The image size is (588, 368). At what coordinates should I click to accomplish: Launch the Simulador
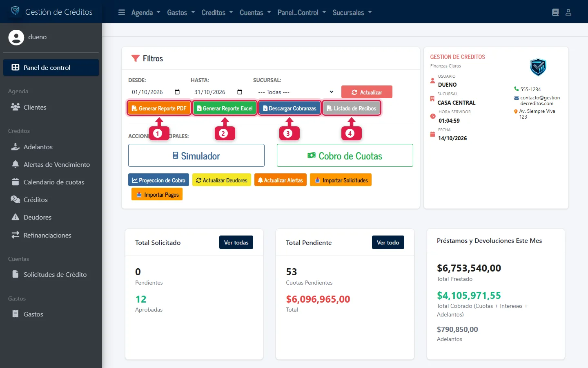[x=196, y=155]
